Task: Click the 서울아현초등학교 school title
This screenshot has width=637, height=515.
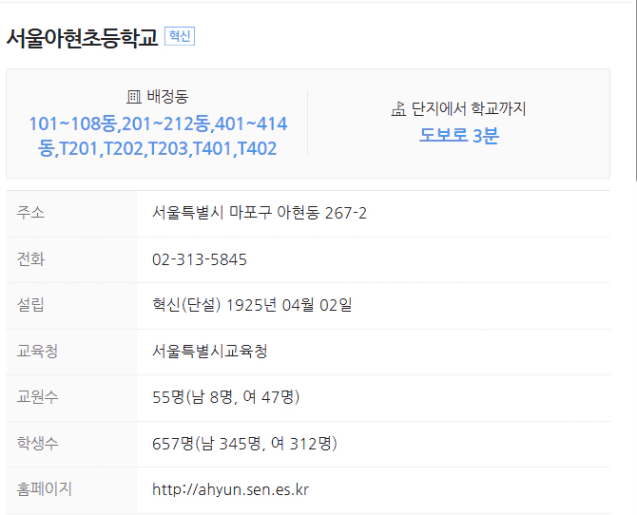Action: (82, 38)
